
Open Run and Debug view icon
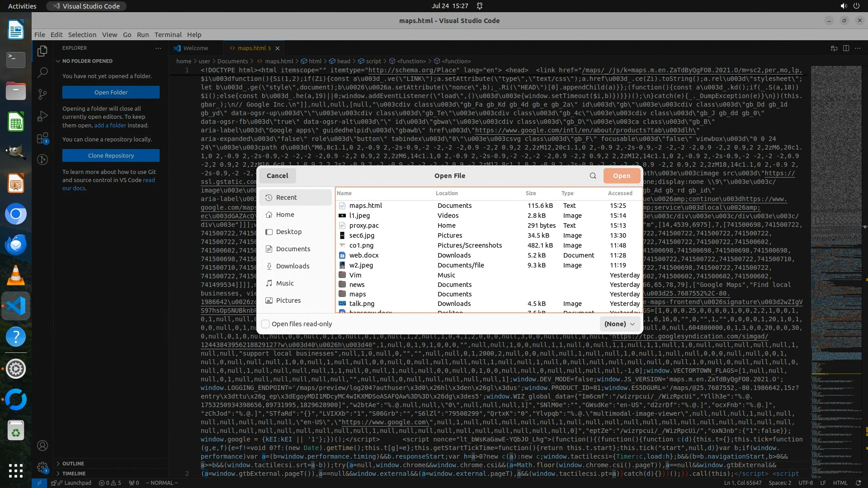42,116
